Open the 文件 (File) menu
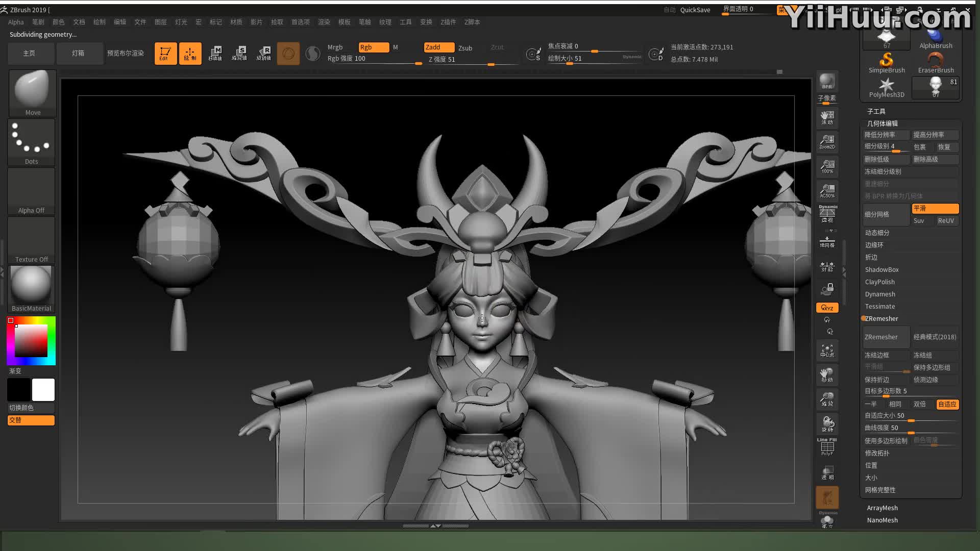The height and width of the screenshot is (551, 980). click(x=140, y=22)
